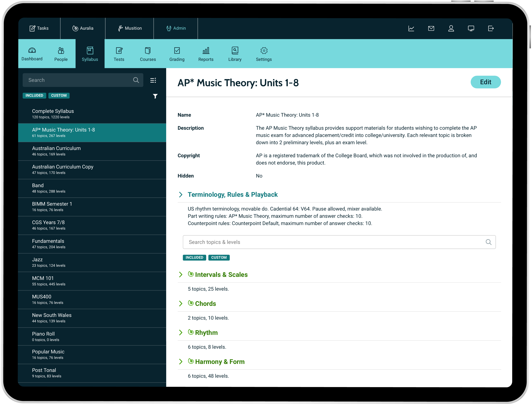
Task: Click the monitor display icon
Action: click(x=471, y=28)
